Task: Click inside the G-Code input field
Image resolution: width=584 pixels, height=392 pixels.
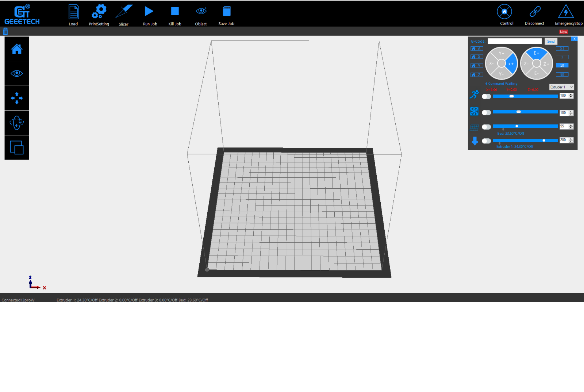Action: point(515,41)
